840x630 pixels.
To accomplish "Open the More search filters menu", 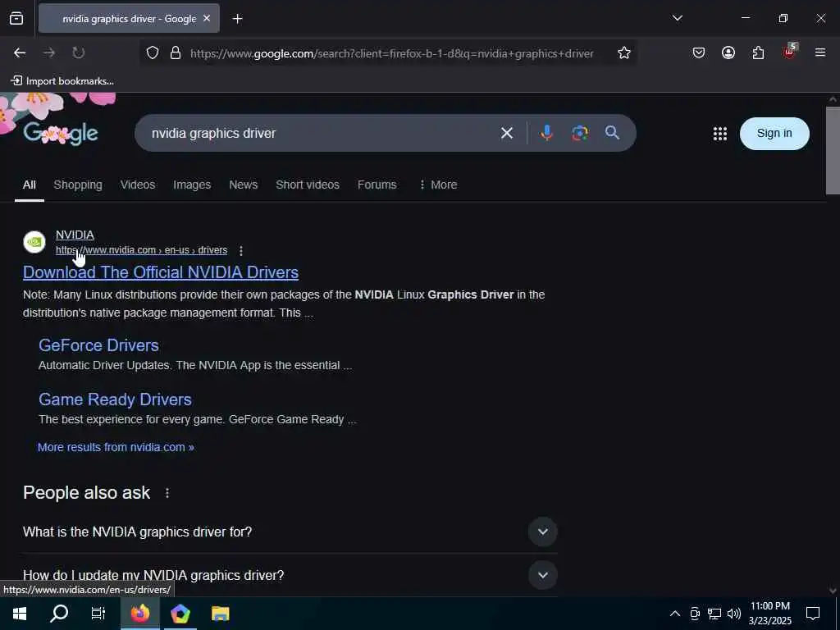I will (x=438, y=185).
